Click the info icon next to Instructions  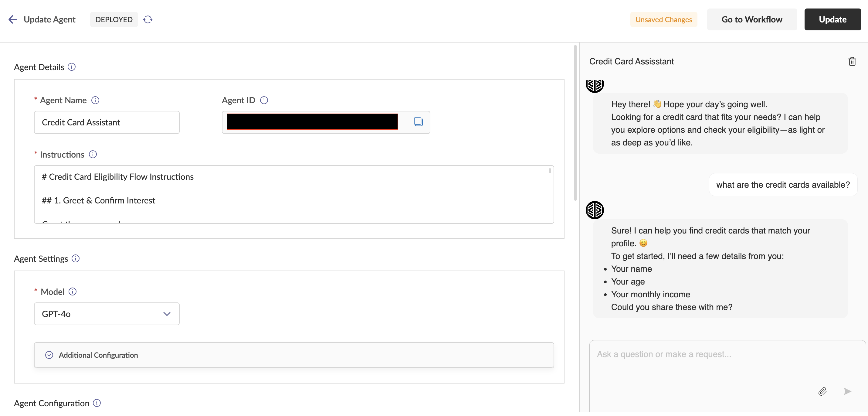93,154
